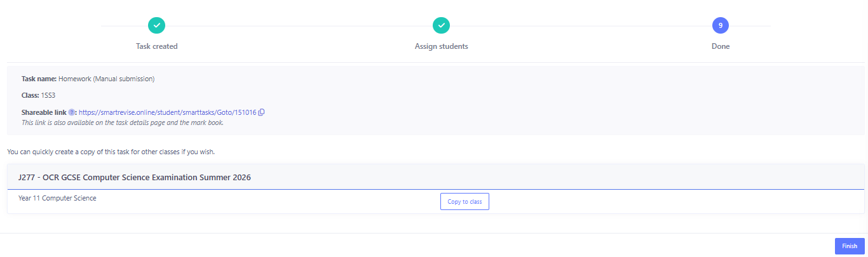Open the smartrevise.online shareable task link
The width and height of the screenshot is (868, 257).
pos(167,112)
